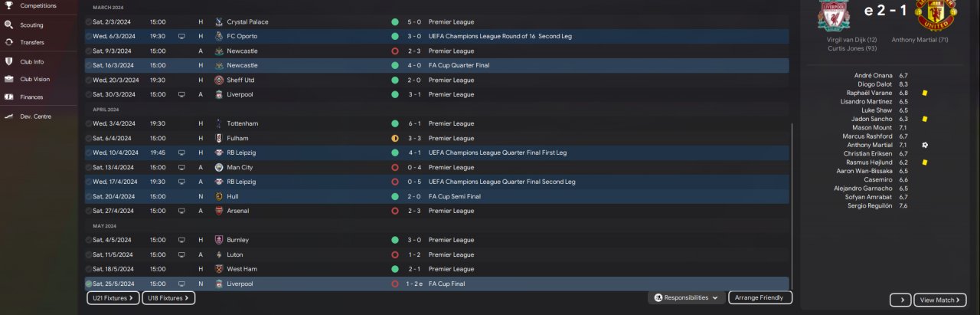Click the Manchester United crest in match panel
Screen dimensions: 980x315
click(x=932, y=14)
